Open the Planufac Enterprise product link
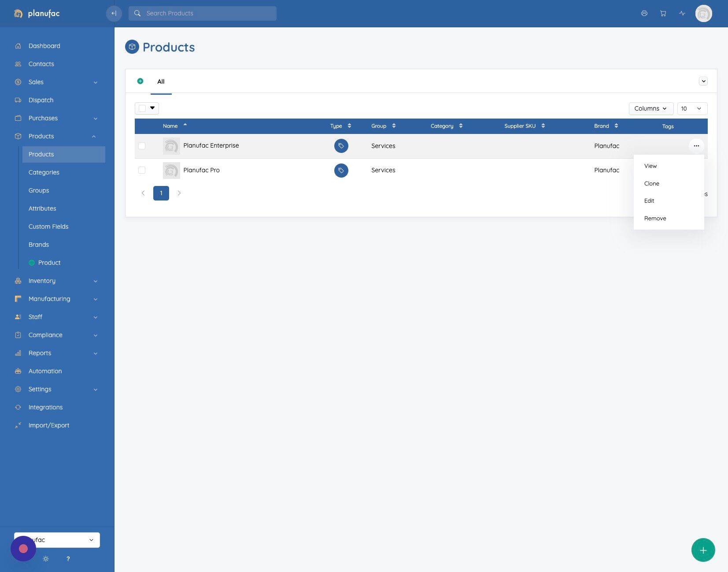728x572 pixels. click(x=211, y=145)
